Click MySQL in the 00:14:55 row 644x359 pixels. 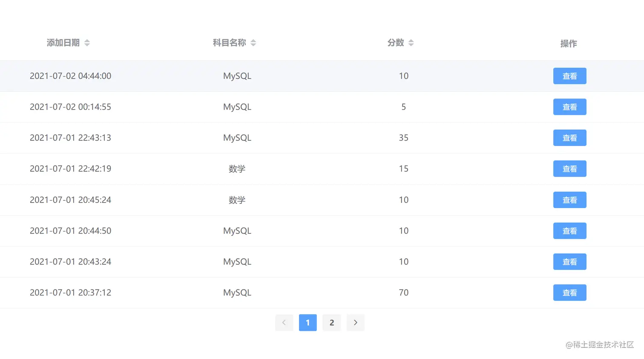coord(237,107)
